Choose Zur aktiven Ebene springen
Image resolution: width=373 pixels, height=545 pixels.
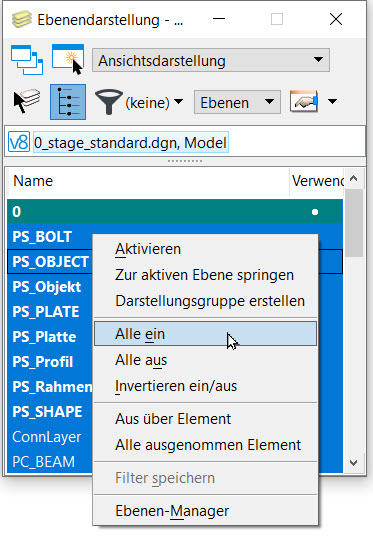pyautogui.click(x=205, y=275)
